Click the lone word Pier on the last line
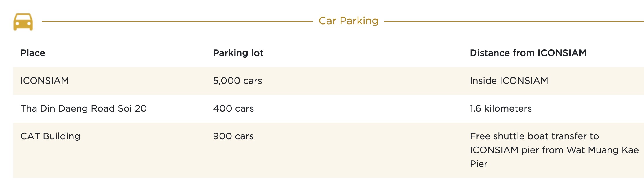This screenshot has width=644, height=185. [x=479, y=164]
